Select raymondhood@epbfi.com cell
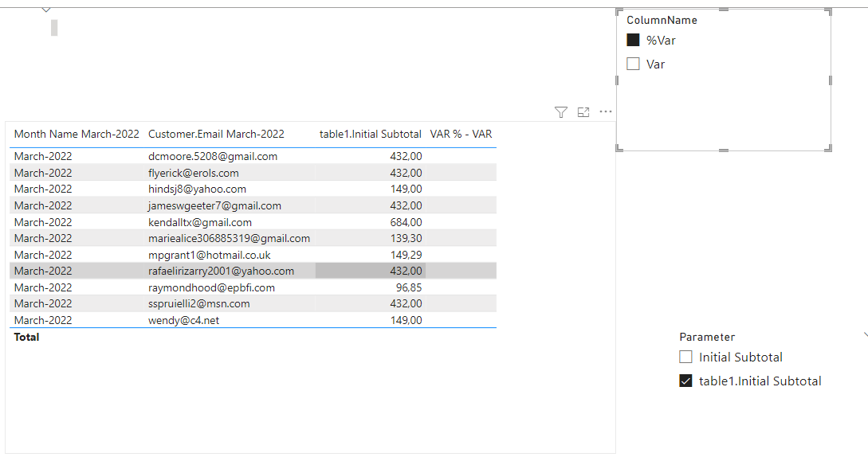This screenshot has height=461, width=868. click(x=211, y=287)
